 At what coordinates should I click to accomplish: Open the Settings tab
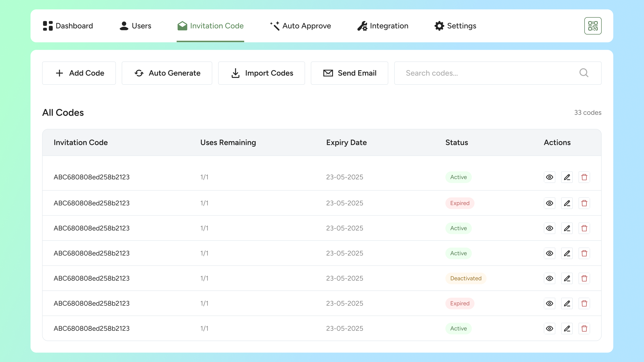pos(455,26)
